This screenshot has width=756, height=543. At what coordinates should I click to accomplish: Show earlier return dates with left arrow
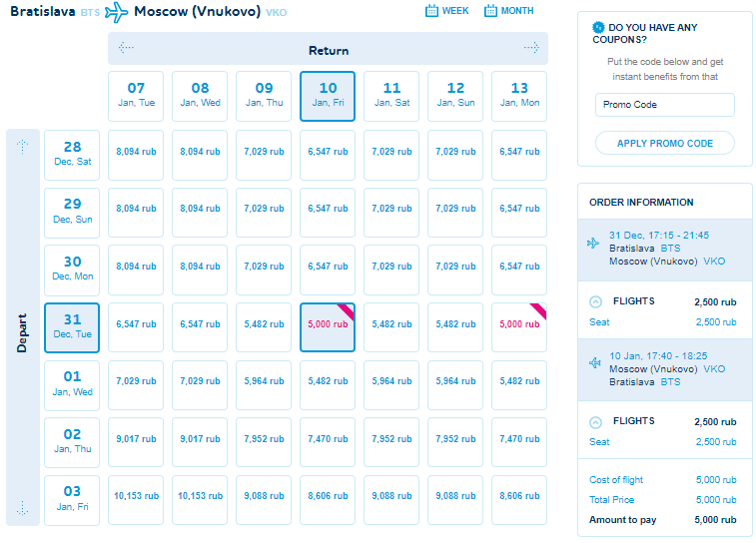point(126,48)
